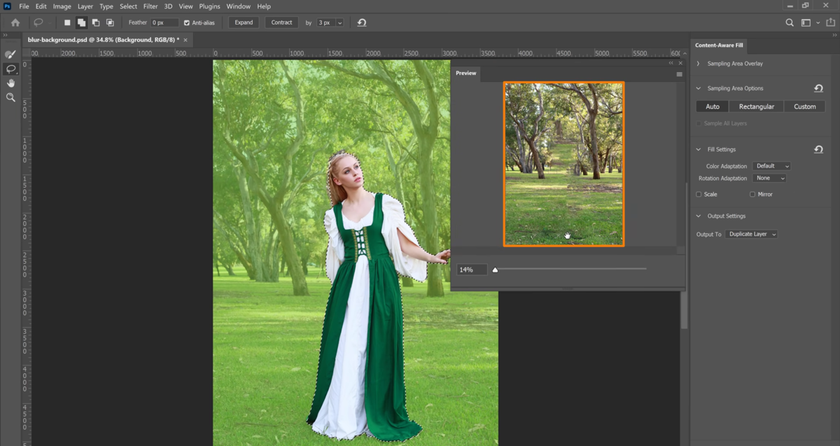Open the Preview panel menu icon
The width and height of the screenshot is (840, 446).
coord(679,74)
